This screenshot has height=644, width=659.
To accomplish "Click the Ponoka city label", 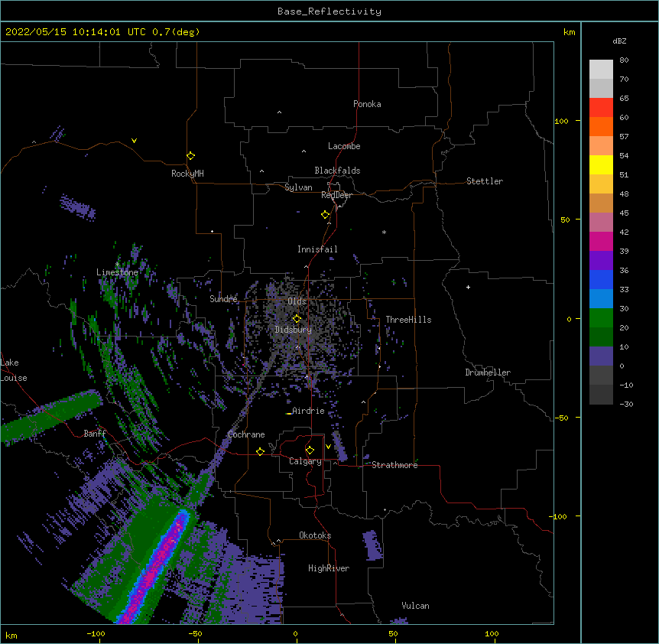I will pyautogui.click(x=367, y=104).
